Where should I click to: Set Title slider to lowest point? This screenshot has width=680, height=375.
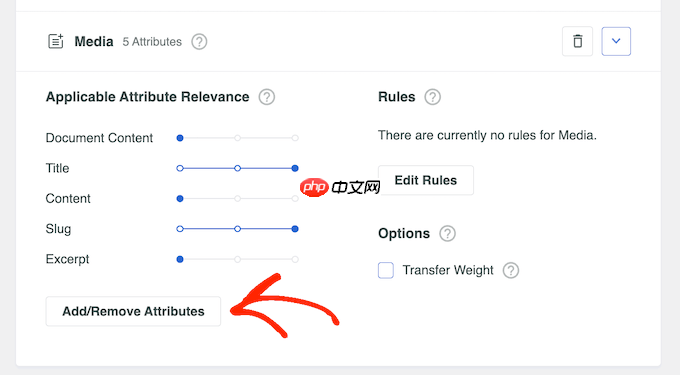click(x=180, y=168)
